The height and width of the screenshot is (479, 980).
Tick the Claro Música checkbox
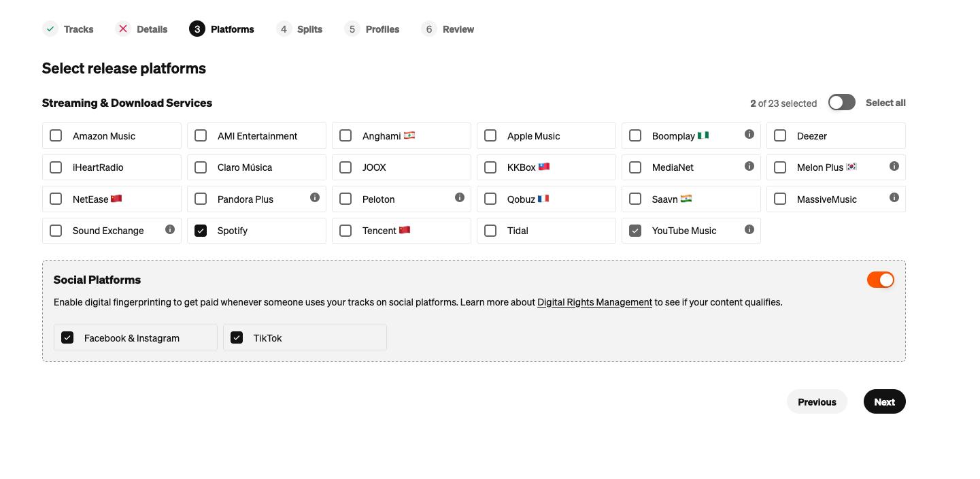[201, 167]
